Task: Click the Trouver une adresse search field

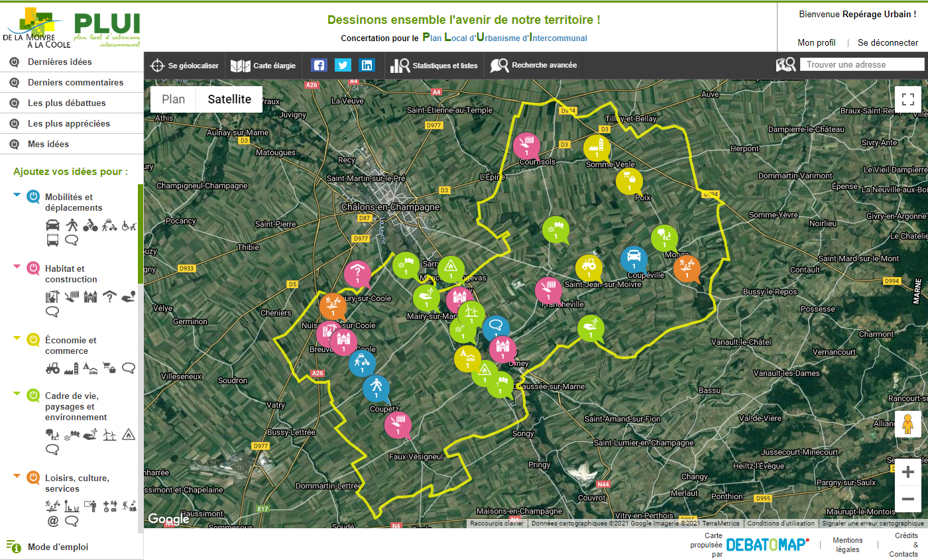Action: (862, 64)
